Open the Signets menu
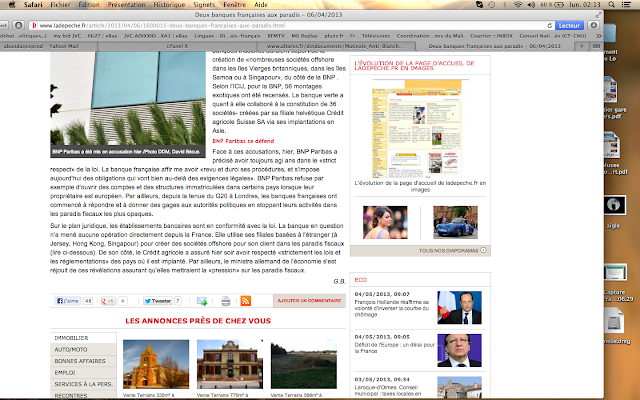 204,4
